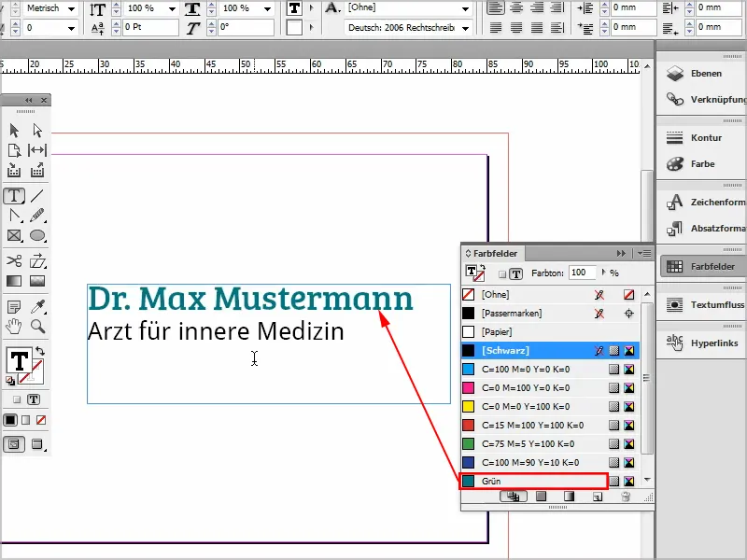Open language Deutsch: 2006 dropdown

point(465,28)
